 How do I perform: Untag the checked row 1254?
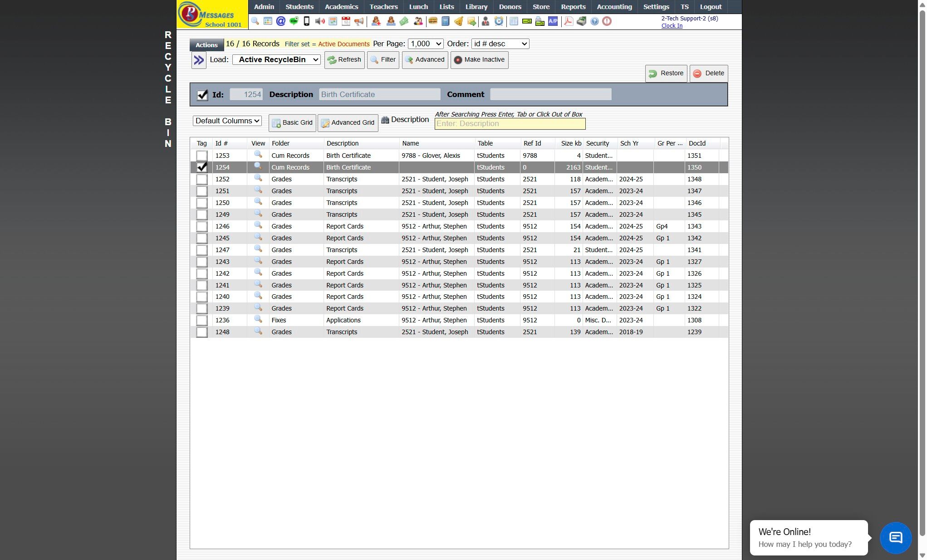coord(202,167)
